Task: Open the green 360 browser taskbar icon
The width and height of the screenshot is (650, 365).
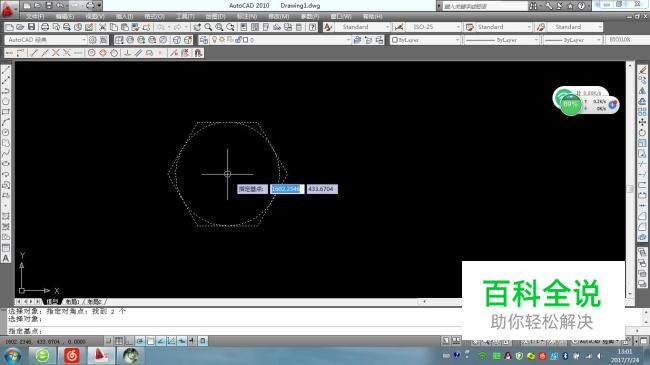Action: point(42,355)
